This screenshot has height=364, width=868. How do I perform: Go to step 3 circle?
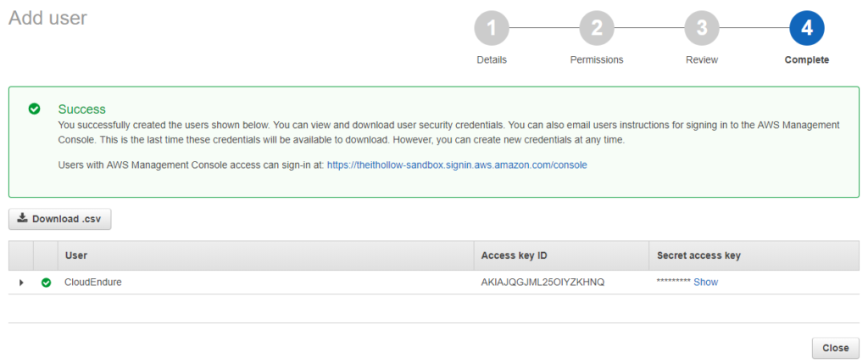(702, 29)
